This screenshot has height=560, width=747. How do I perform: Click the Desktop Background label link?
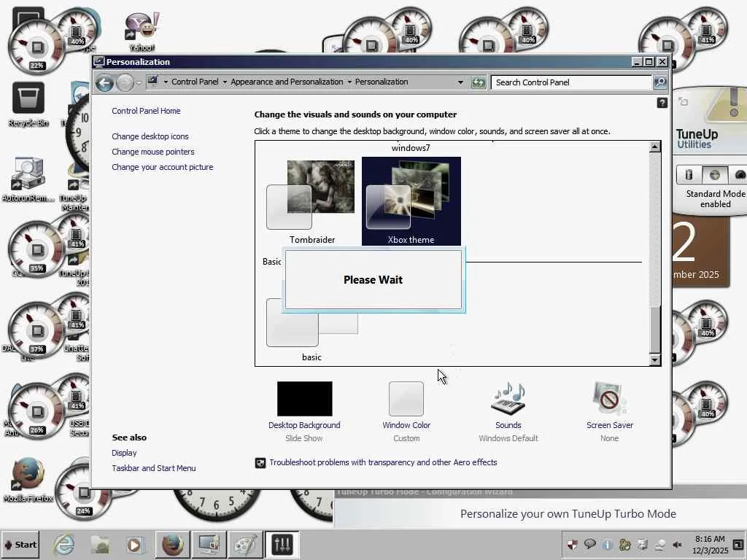click(x=304, y=425)
